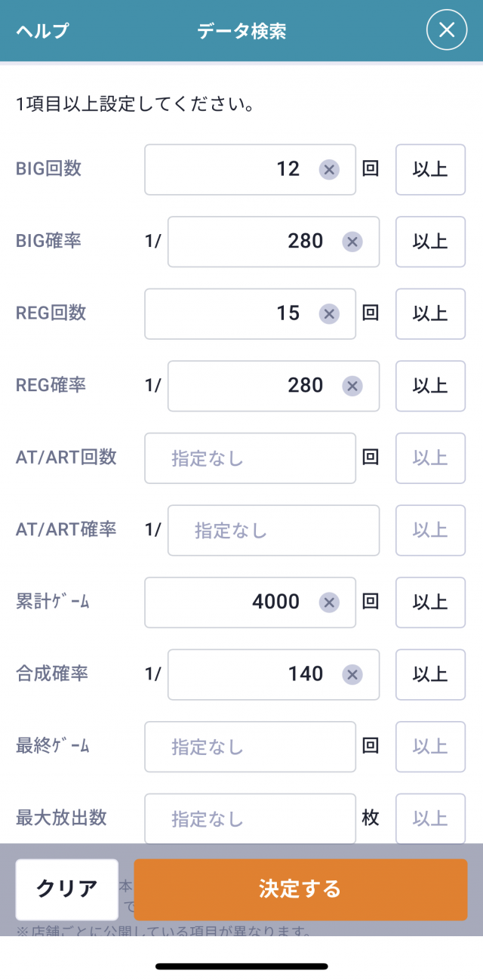Clear the 合成確率 value with its X icon

352,674
